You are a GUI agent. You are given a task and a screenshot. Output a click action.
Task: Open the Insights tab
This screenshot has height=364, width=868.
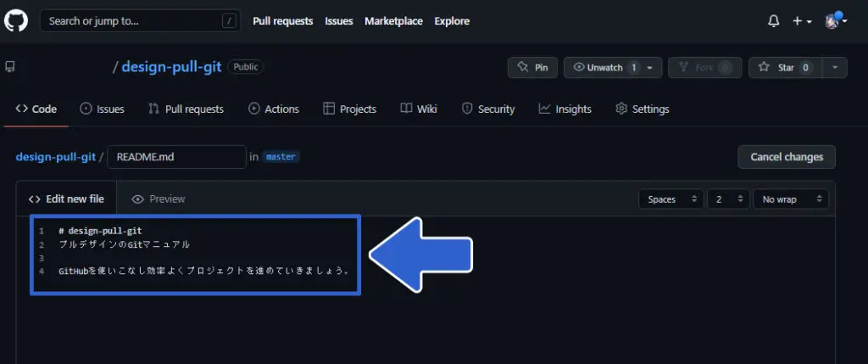pos(565,109)
